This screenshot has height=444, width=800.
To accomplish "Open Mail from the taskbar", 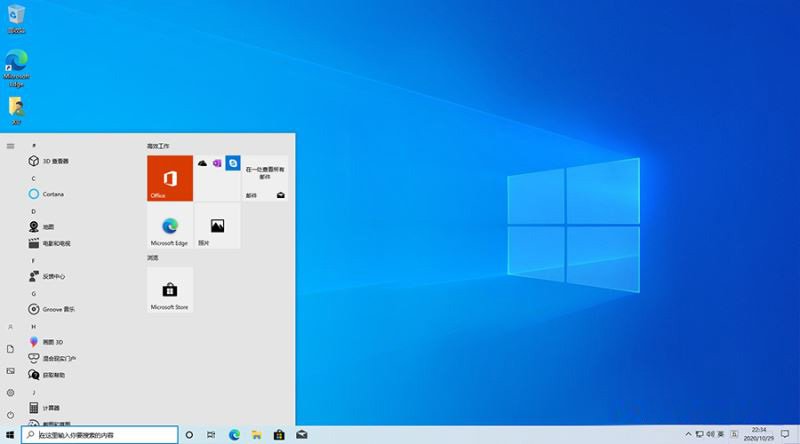I will tap(302, 435).
